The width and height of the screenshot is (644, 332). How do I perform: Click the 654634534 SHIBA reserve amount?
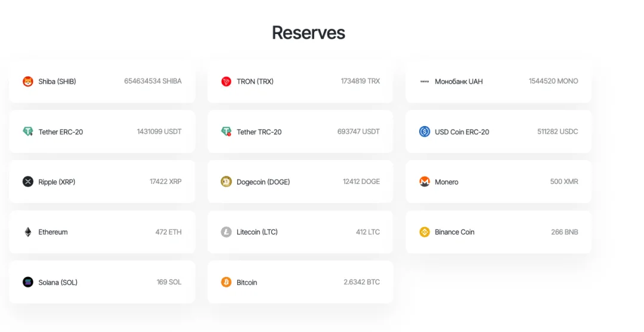pos(153,81)
